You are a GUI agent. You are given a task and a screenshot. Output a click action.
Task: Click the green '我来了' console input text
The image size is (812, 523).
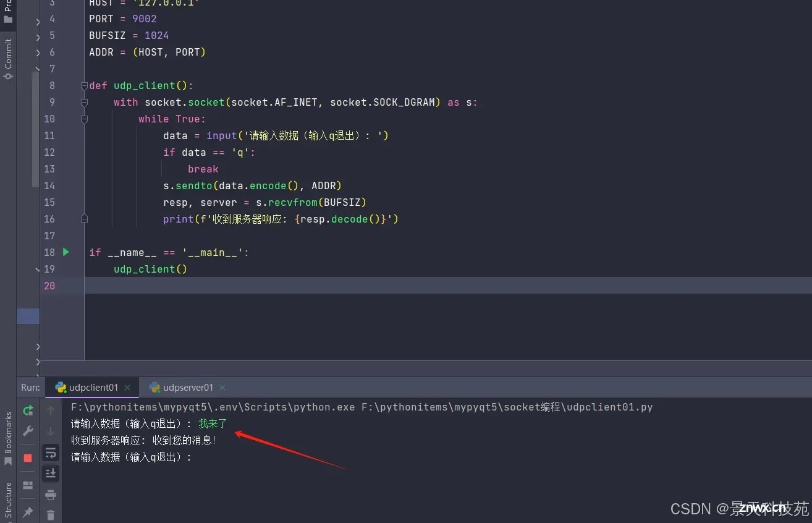coord(213,423)
